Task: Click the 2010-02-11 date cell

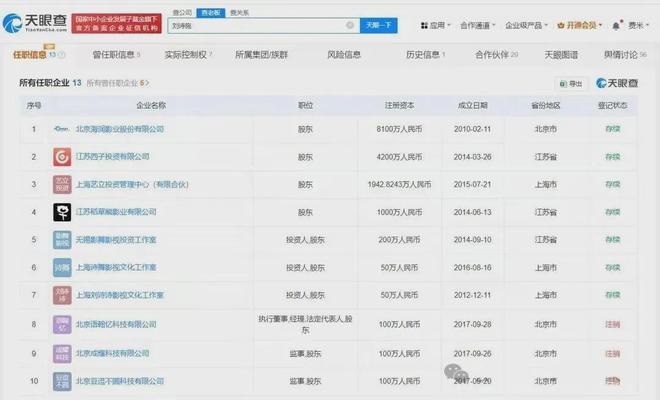Action: [473, 129]
